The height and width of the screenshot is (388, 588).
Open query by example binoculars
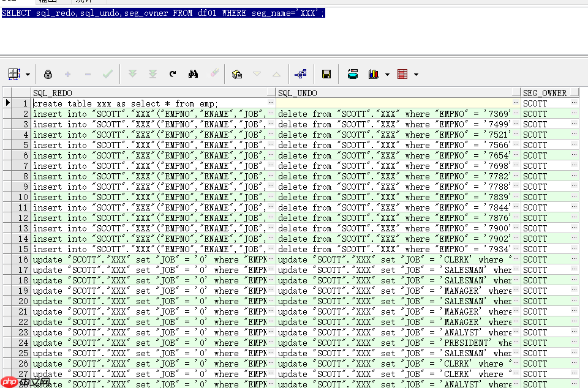193,74
